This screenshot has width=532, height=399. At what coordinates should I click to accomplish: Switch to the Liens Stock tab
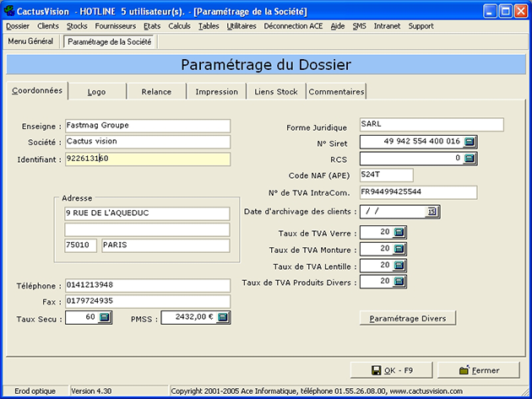[276, 92]
